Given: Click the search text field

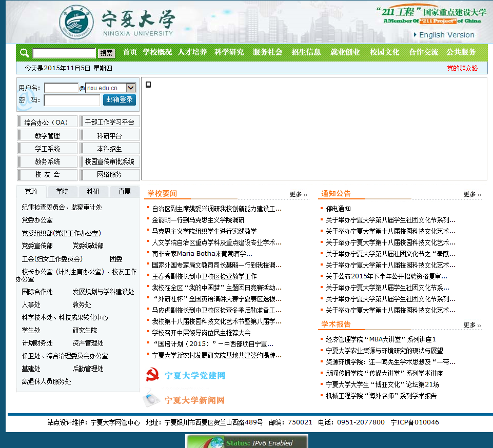Looking at the screenshot, I should click(x=64, y=53).
